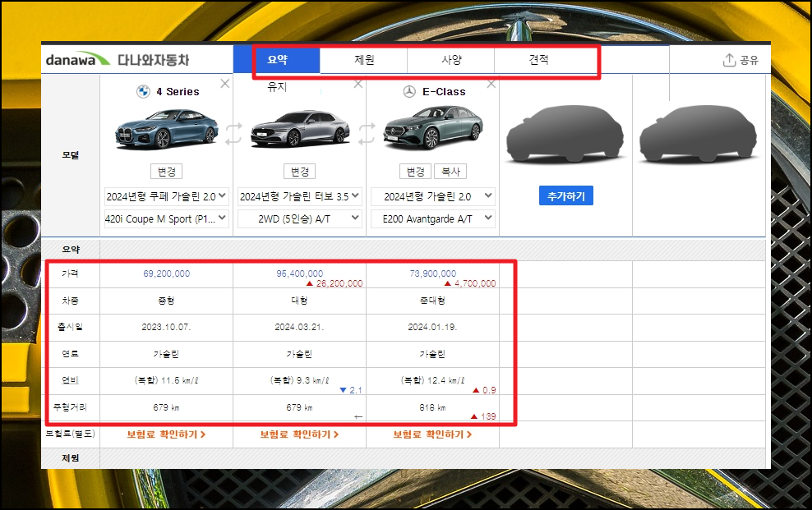The image size is (812, 510).
Task: Remove the 4 Series column with X
Action: pos(224,83)
